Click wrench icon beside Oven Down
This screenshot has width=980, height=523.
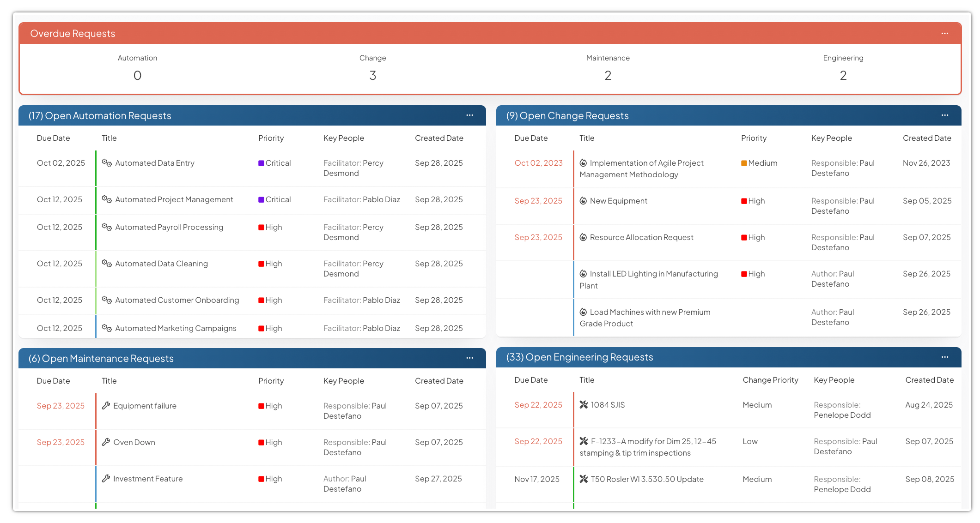pyautogui.click(x=106, y=442)
